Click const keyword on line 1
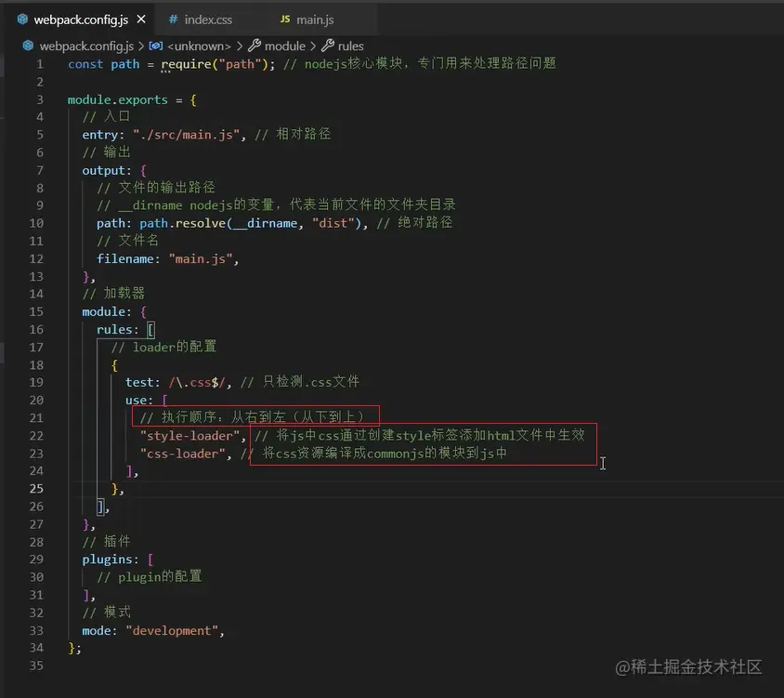This screenshot has height=698, width=784. (85, 64)
